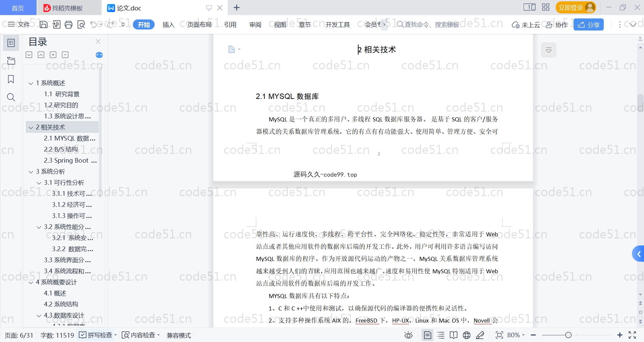Open Print Preview from the quick toolbar
Viewport: 644px width, 342px height.
(x=81, y=24)
